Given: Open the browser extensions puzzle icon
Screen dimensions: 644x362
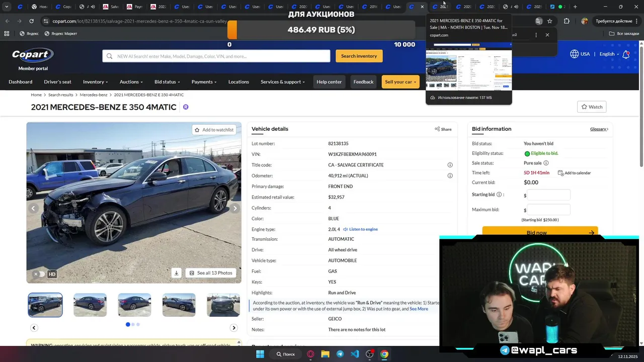Looking at the screenshot, I should [567, 21].
